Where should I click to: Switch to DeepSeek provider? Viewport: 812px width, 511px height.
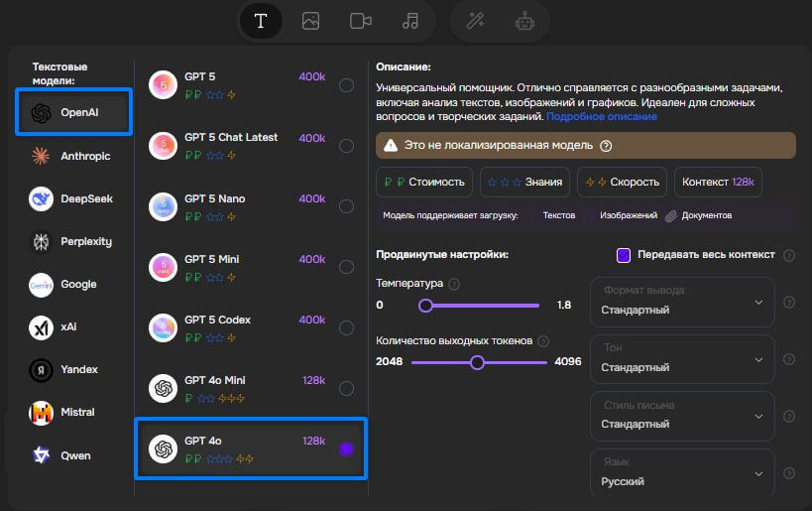coord(72,198)
